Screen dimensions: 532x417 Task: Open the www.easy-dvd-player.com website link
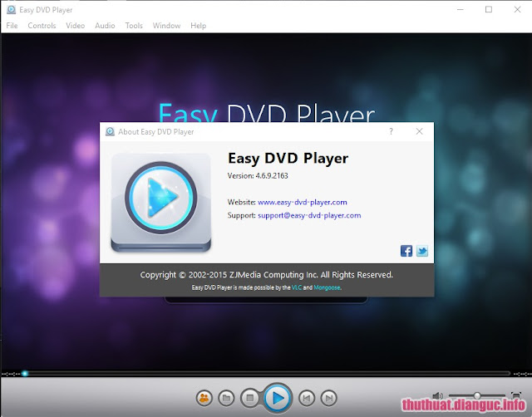[x=303, y=203]
